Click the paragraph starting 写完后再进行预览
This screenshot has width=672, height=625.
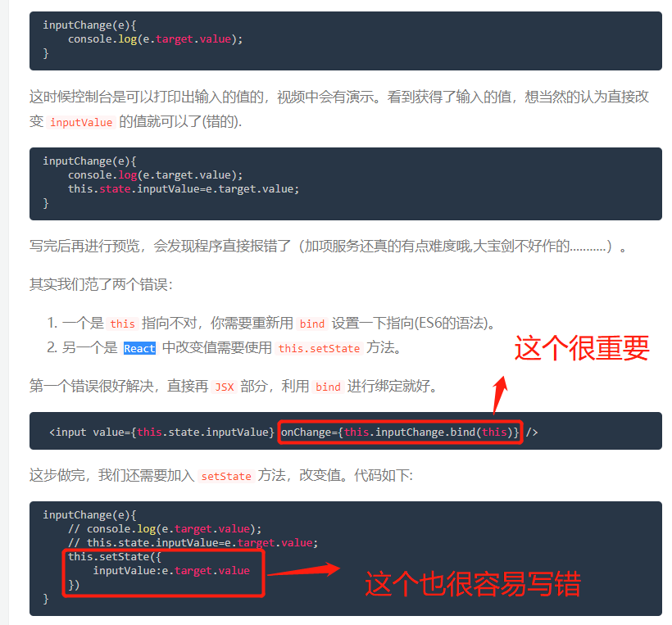(329, 247)
